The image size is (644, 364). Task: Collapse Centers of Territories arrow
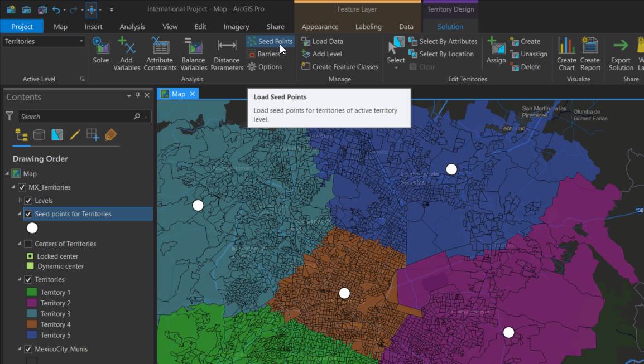(x=20, y=244)
